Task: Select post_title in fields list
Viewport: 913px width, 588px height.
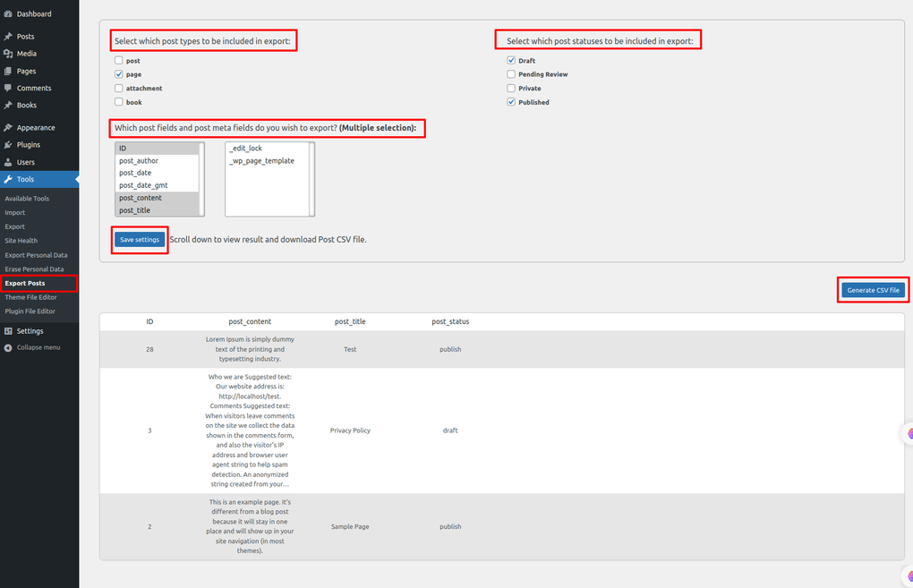Action: click(158, 210)
